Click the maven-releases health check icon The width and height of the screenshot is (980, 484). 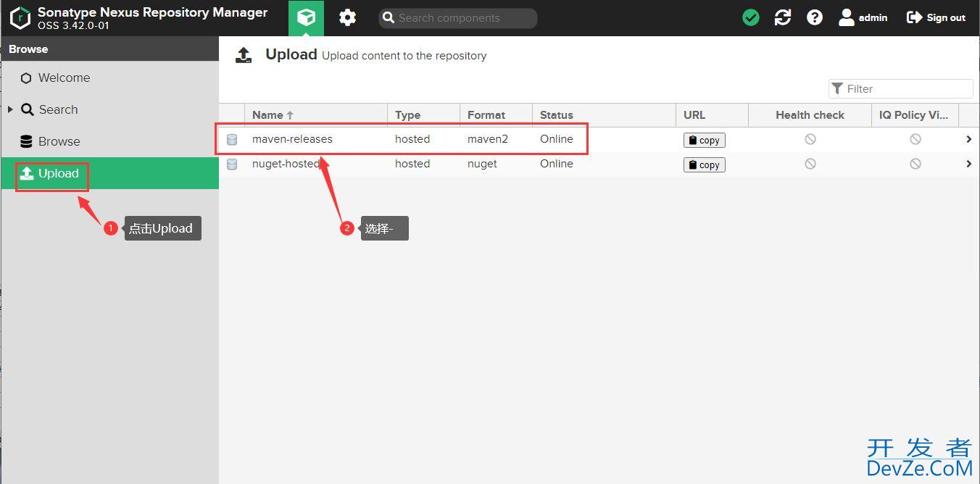tap(810, 139)
